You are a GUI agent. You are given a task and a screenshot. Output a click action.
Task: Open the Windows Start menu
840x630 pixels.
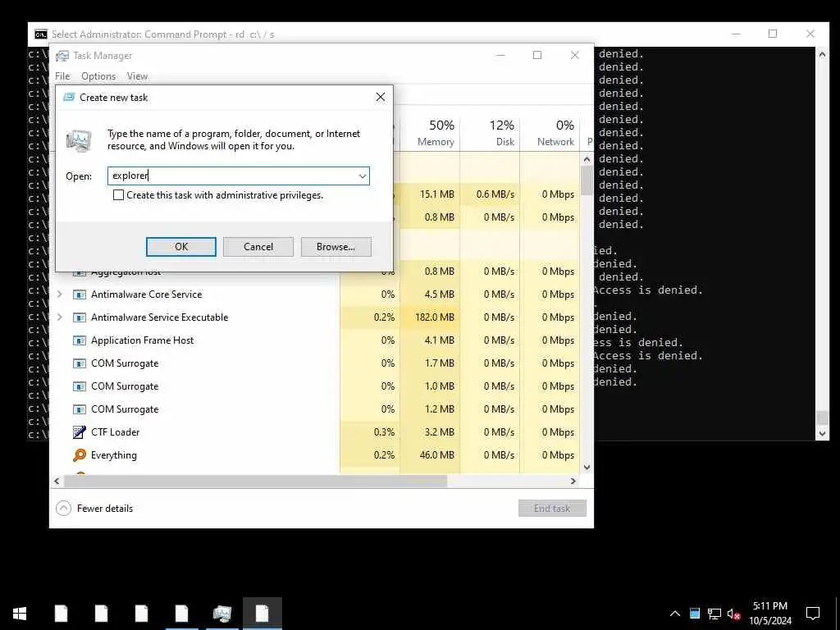pyautogui.click(x=20, y=614)
